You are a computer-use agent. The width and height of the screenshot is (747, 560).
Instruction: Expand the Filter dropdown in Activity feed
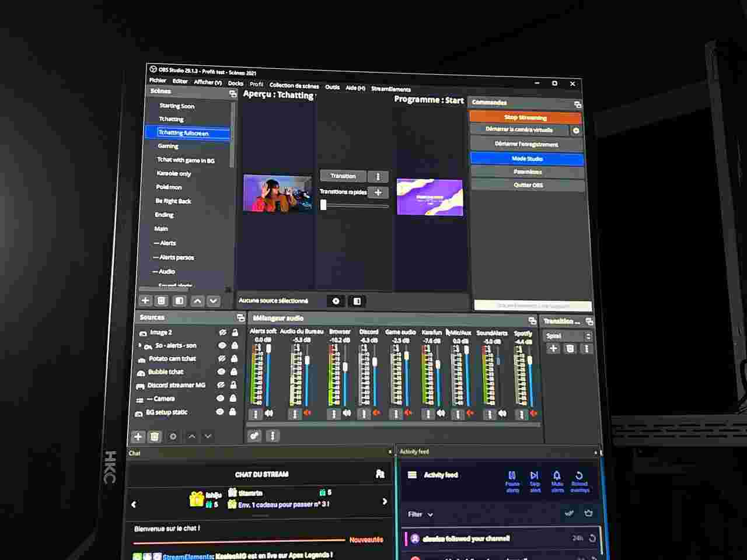point(421,514)
